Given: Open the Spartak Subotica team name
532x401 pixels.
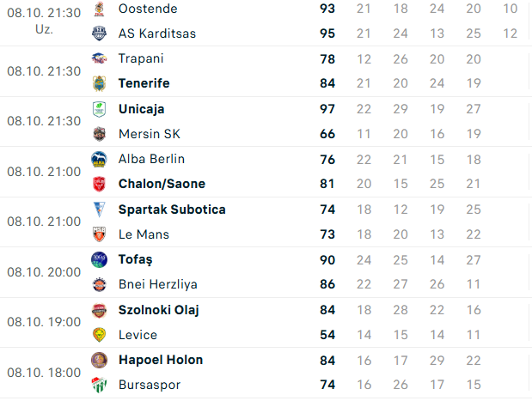Looking at the screenshot, I should [x=172, y=210].
